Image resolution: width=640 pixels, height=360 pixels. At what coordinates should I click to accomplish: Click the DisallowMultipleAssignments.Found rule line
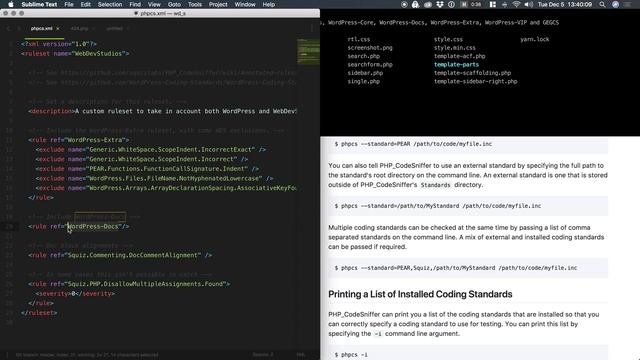[129, 284]
